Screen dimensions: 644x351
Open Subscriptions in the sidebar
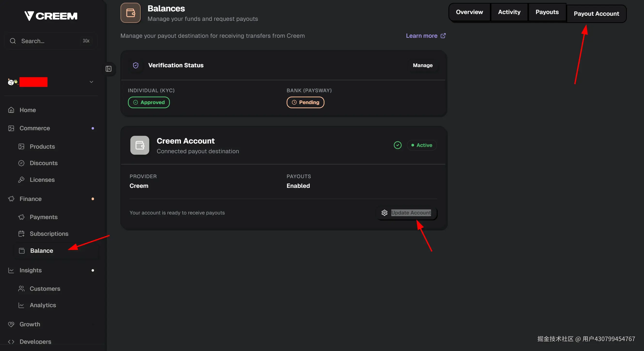coord(56,234)
